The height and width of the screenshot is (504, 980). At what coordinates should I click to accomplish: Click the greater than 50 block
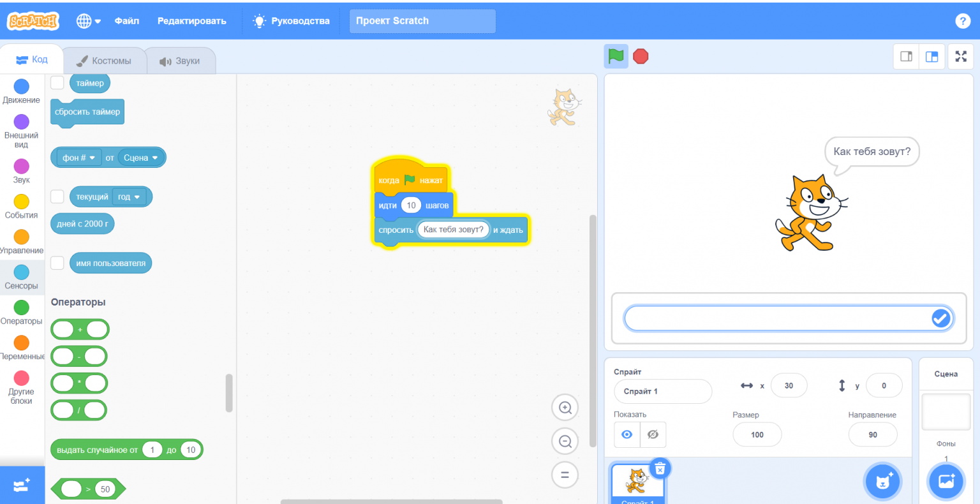[88, 489]
